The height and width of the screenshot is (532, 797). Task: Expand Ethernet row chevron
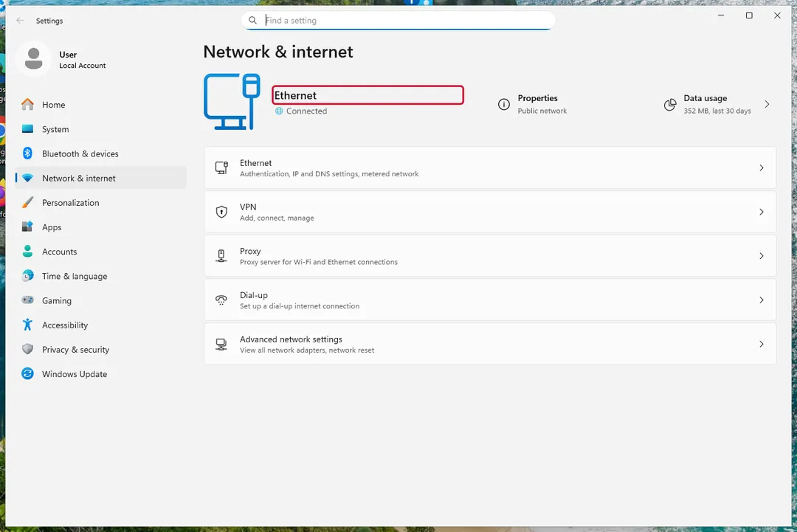coord(762,167)
